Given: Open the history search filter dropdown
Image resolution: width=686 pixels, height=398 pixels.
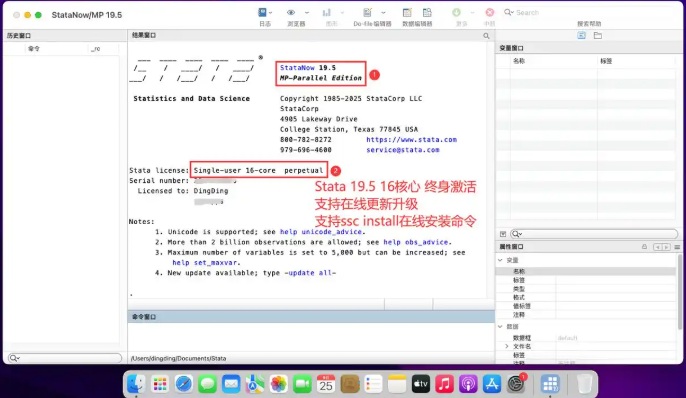Looking at the screenshot, I should coord(14,358).
